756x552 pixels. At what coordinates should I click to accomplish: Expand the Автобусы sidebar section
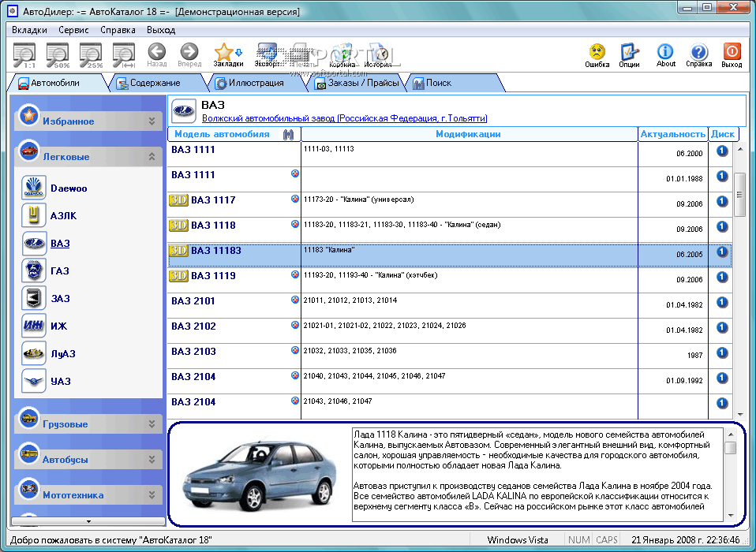pos(152,460)
